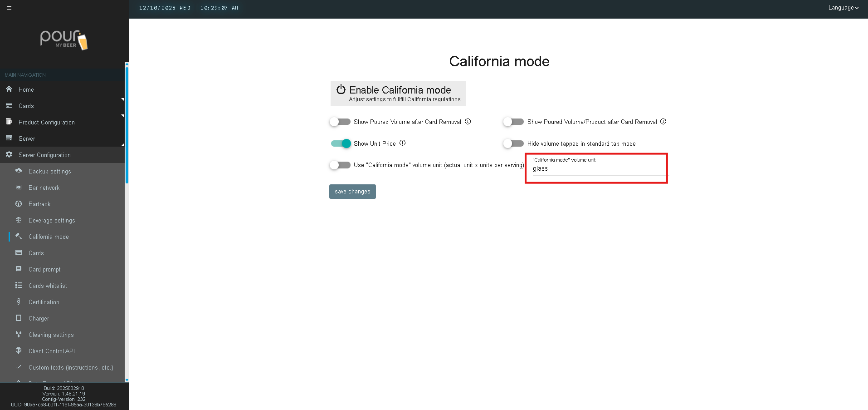Go to Client Control API page
Screen dimensions: 868x410
click(52, 351)
